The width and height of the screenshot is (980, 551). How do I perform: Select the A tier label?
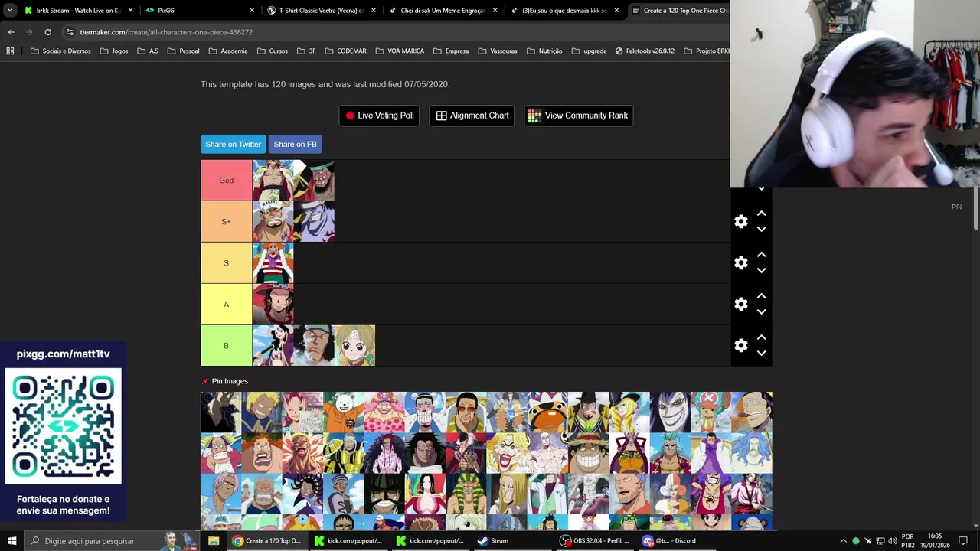coord(226,305)
